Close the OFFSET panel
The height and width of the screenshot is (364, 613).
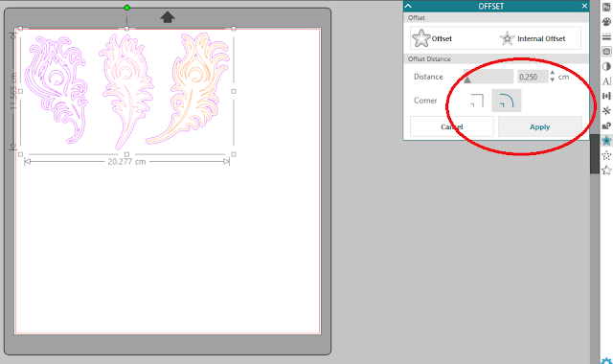pyautogui.click(x=584, y=6)
